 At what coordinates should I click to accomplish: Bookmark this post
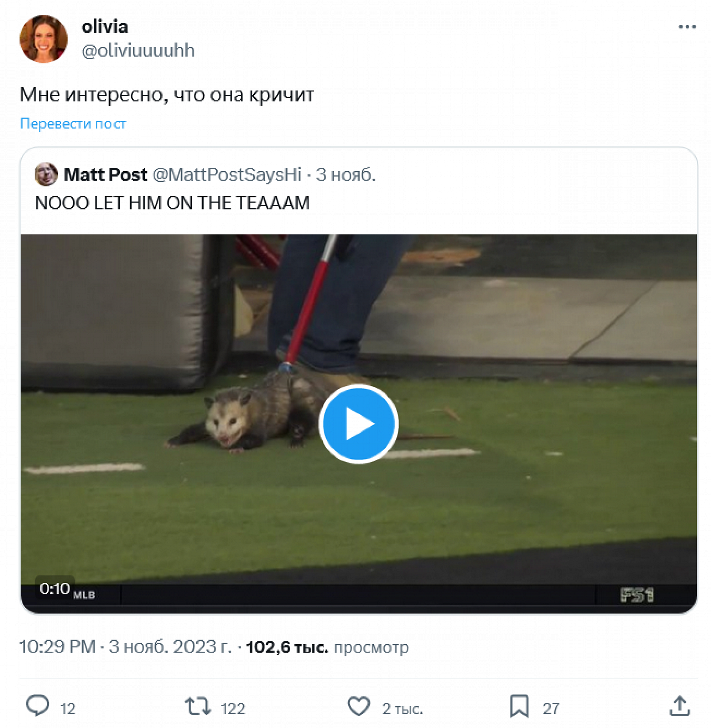point(519,706)
